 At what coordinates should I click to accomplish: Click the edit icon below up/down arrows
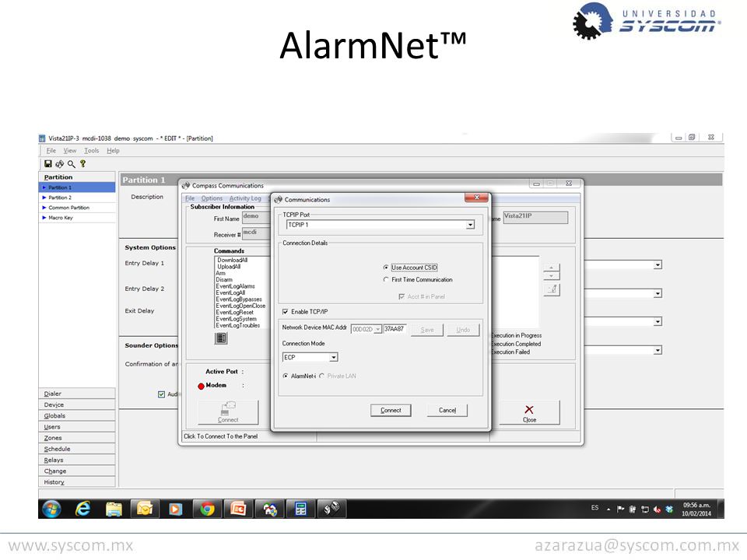point(552,289)
